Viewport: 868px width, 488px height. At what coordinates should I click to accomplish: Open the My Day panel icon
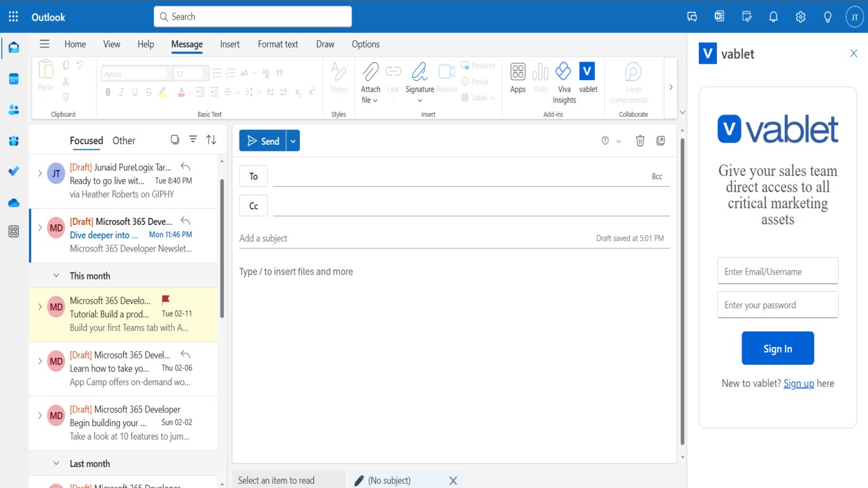(x=747, y=17)
